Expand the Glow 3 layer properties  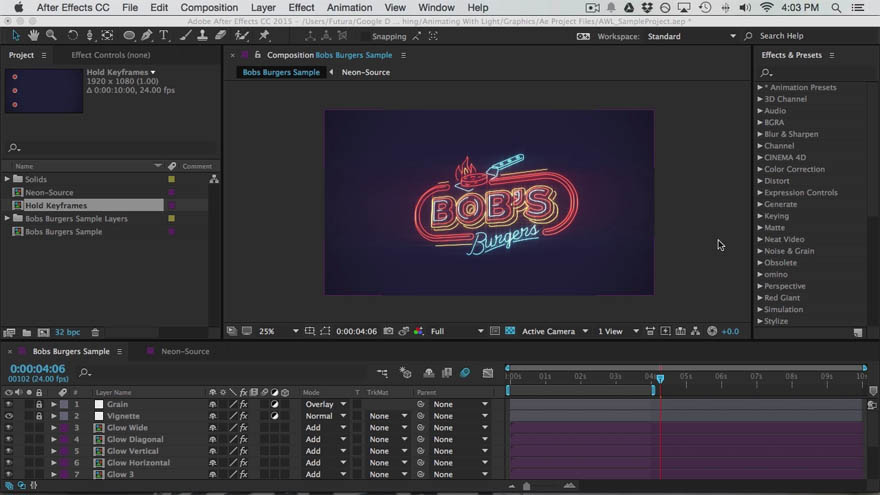[54, 474]
